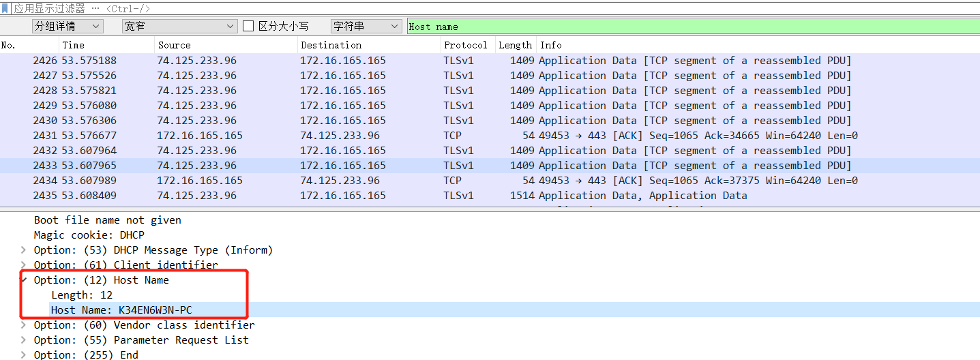Image resolution: width=980 pixels, height=360 pixels.
Task: Expand Option (255) End
Action: (25, 355)
